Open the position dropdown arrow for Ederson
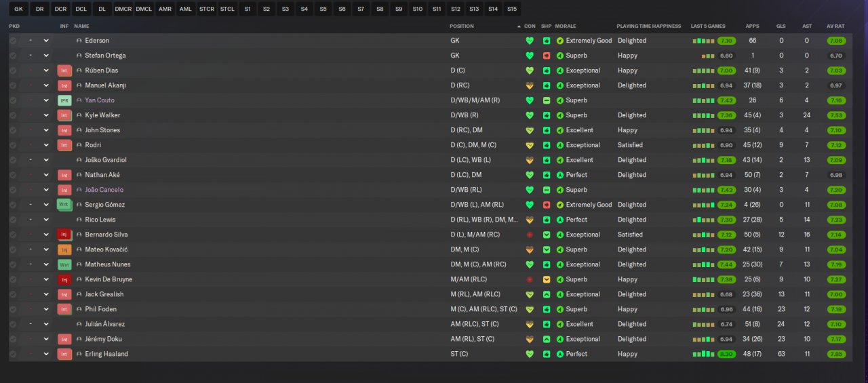This screenshot has height=383, width=868. [x=46, y=41]
